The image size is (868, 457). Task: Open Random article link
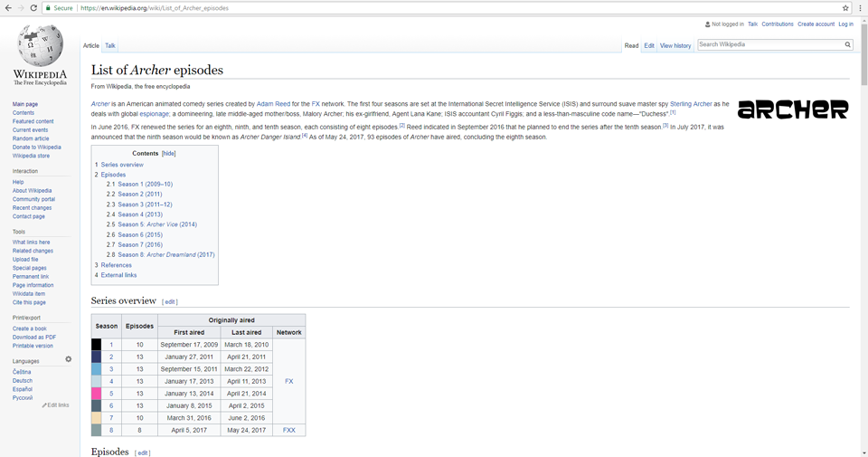click(31, 138)
